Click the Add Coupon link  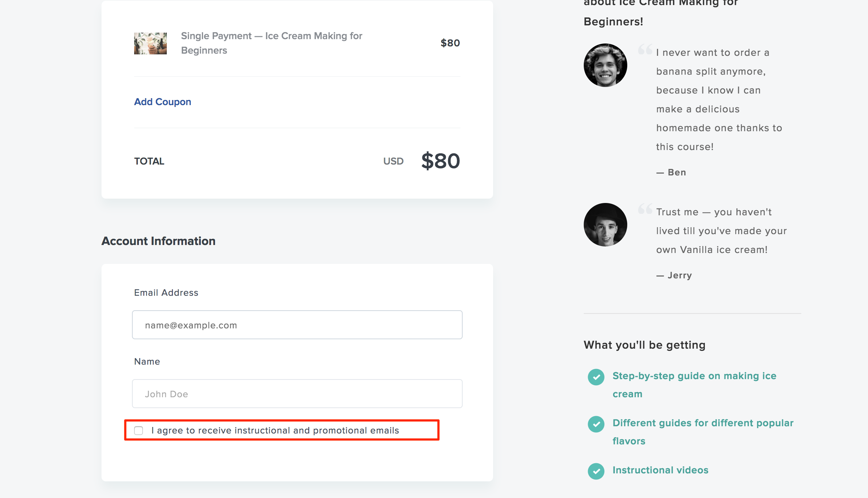point(163,101)
